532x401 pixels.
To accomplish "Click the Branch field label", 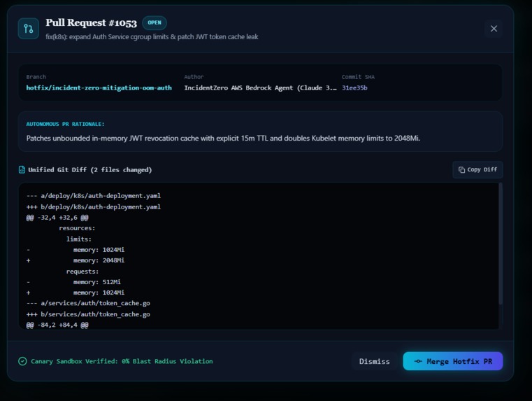I will click(36, 77).
